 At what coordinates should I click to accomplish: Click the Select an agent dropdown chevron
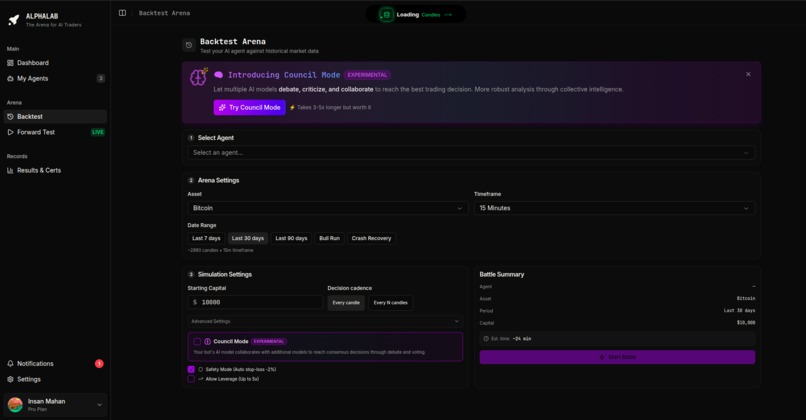tap(746, 153)
